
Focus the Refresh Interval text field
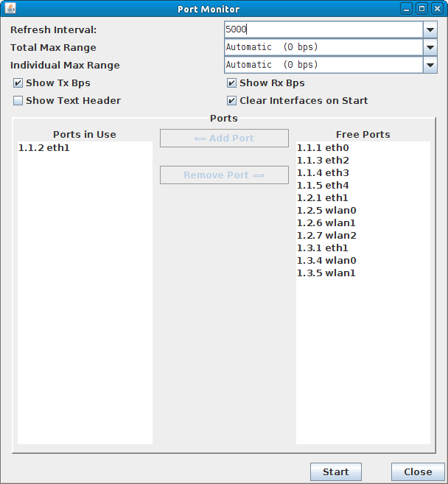[323, 29]
